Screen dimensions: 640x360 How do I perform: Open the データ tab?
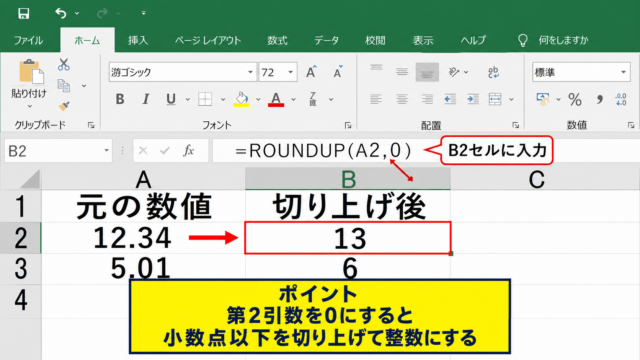(x=327, y=40)
